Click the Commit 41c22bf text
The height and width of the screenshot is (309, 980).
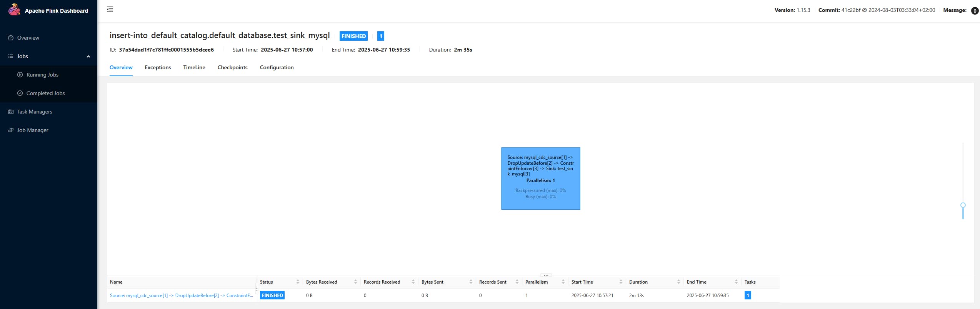coord(877,10)
